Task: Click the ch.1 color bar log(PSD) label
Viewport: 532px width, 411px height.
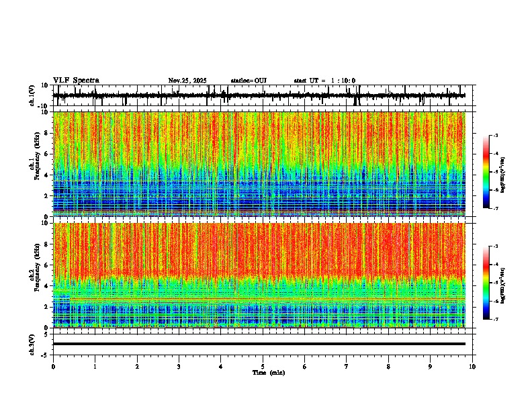Action: 503,175
